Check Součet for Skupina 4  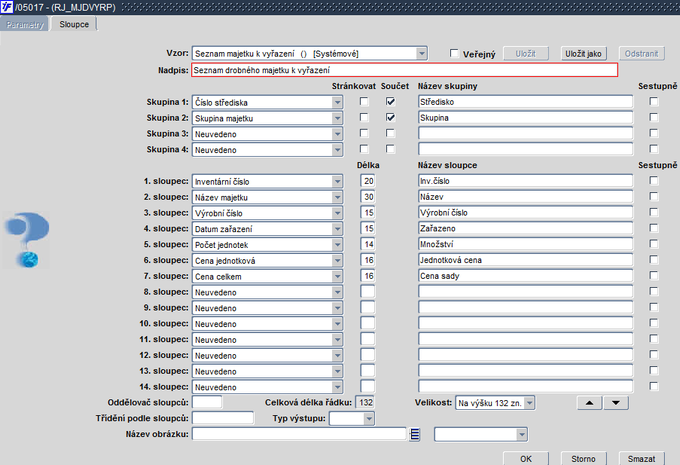click(x=390, y=149)
